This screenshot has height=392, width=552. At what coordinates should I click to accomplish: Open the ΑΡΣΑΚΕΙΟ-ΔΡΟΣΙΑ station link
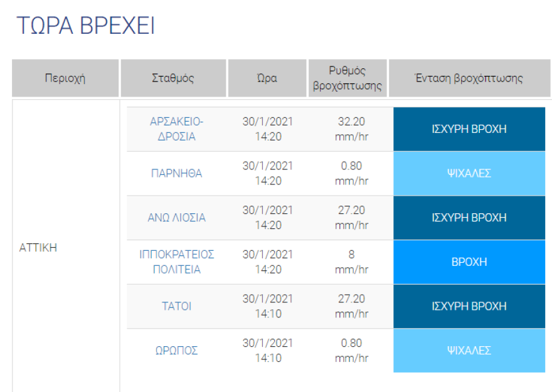pos(176,129)
